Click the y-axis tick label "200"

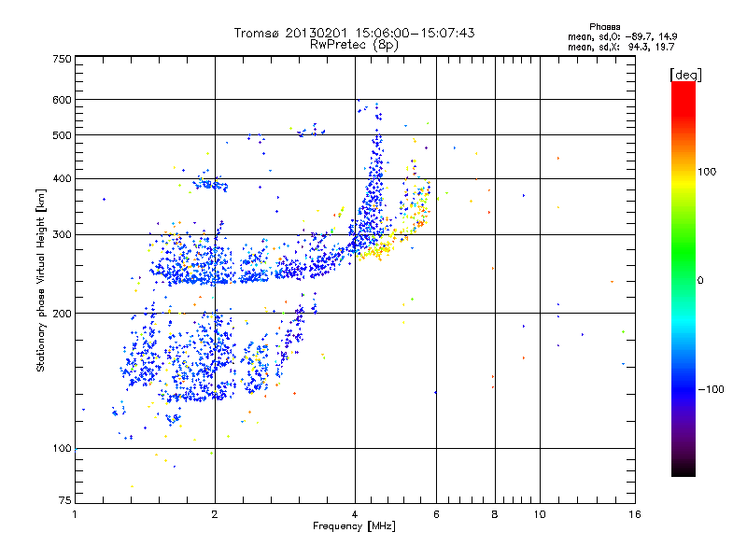click(62, 314)
